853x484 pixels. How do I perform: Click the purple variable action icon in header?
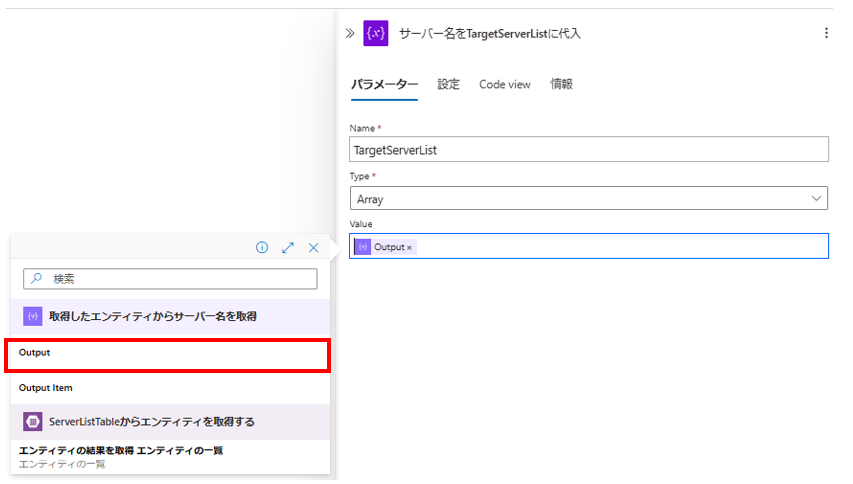point(375,33)
